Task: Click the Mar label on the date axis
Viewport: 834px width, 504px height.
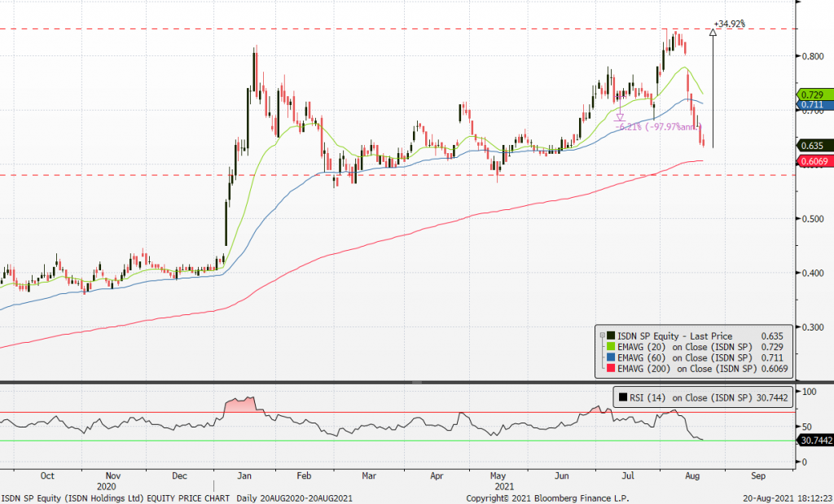Action: point(369,476)
